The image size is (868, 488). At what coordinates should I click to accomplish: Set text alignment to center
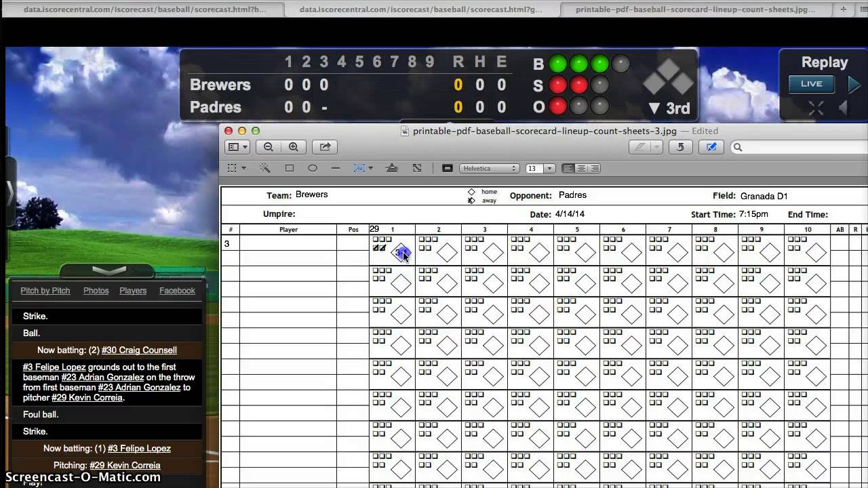click(x=581, y=168)
